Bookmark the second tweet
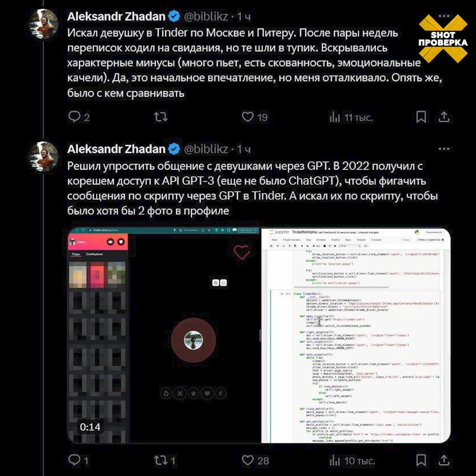 click(x=421, y=460)
